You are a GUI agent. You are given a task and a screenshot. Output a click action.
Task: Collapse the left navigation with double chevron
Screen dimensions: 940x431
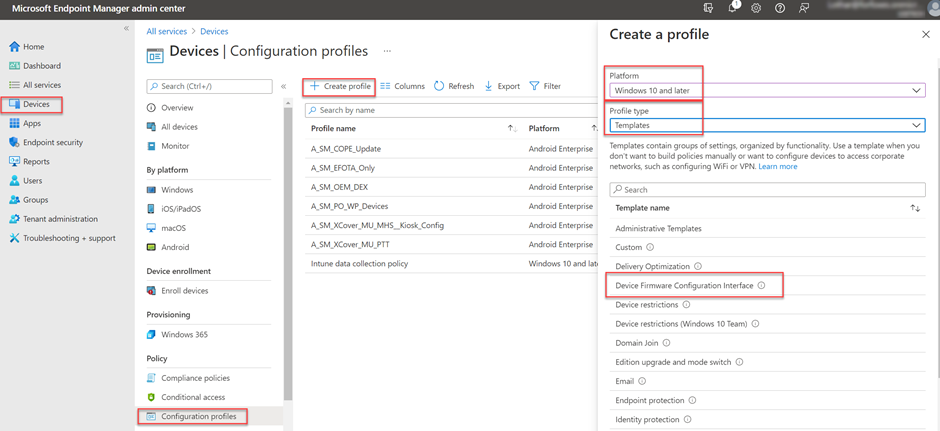[126, 29]
